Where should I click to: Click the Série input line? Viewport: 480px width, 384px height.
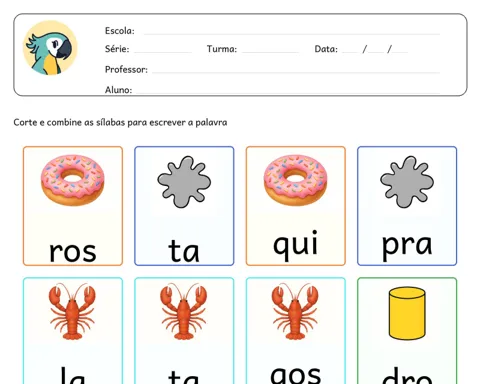click(163, 50)
